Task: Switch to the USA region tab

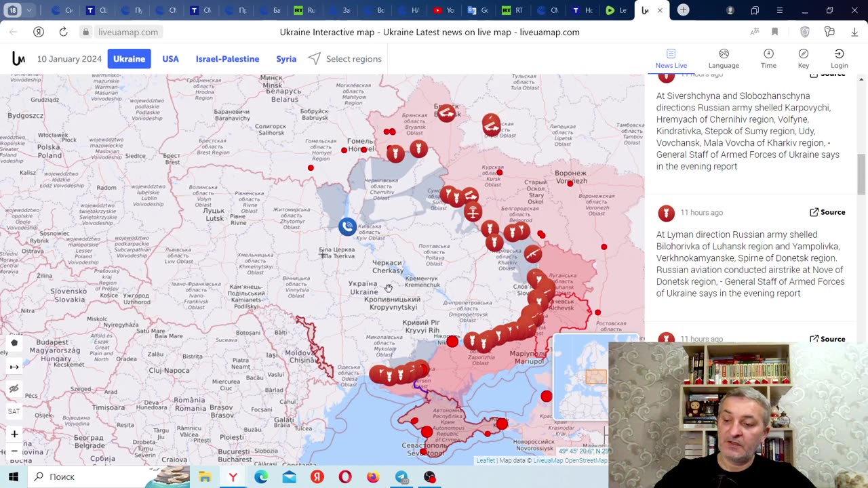Action: pyautogui.click(x=170, y=59)
